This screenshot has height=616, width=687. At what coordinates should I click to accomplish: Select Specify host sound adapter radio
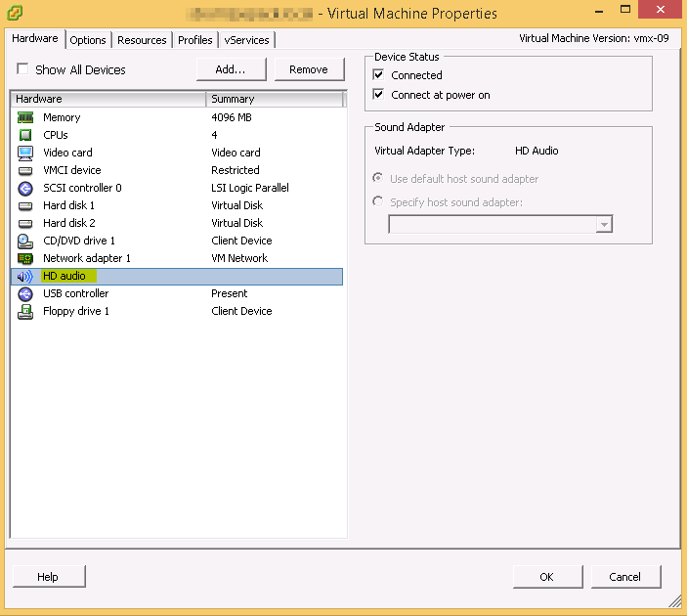[x=377, y=201]
